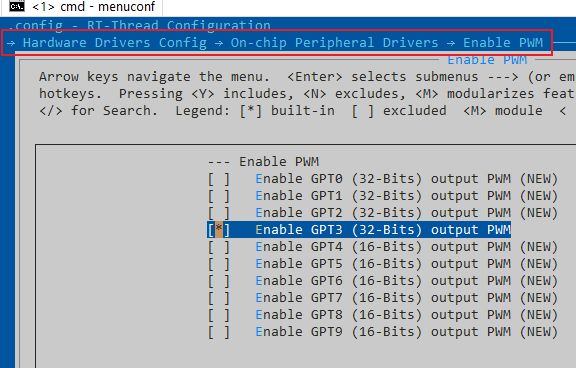This screenshot has height=368, width=576.
Task: Toggle the GPT6 16-Bits PWM checkbox
Action: click(219, 281)
